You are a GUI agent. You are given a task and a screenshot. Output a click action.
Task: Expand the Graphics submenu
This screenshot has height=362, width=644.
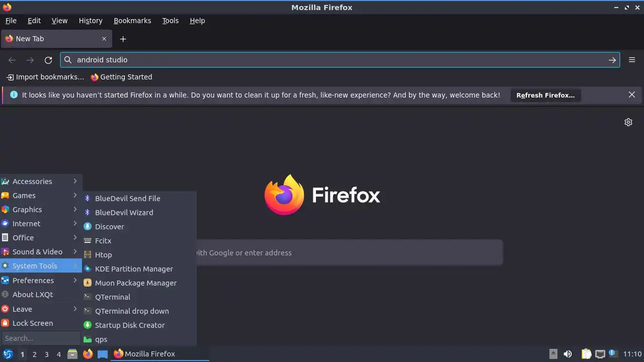(x=41, y=210)
